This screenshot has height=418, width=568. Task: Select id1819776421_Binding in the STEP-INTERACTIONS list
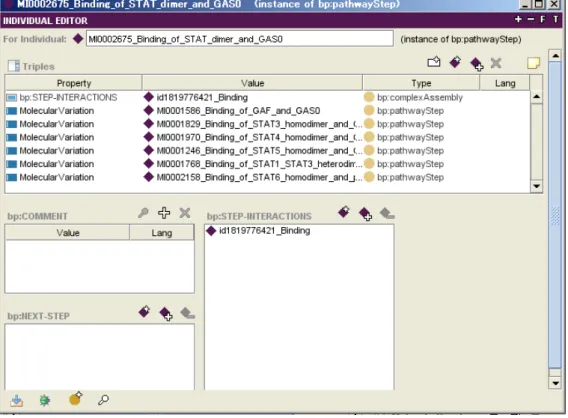coord(264,231)
